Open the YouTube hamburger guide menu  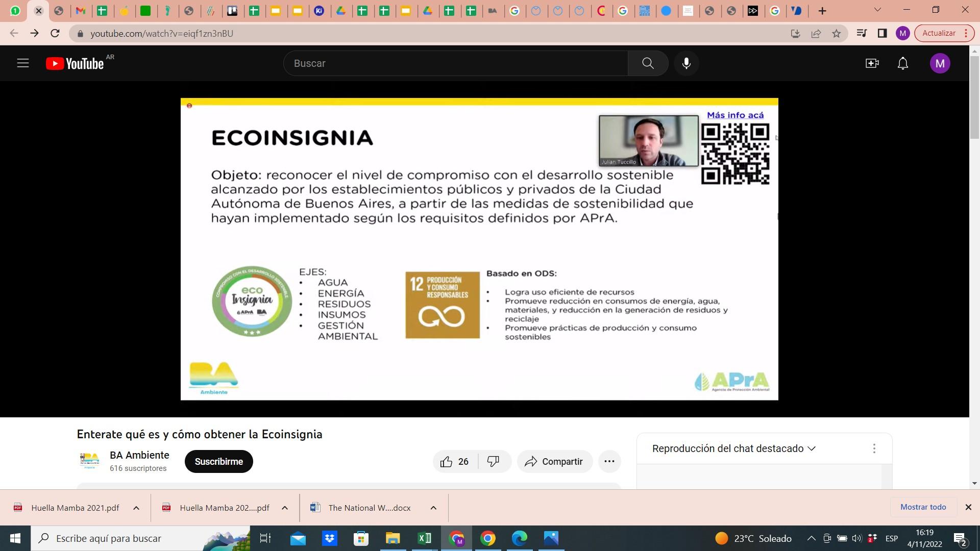pos(23,63)
